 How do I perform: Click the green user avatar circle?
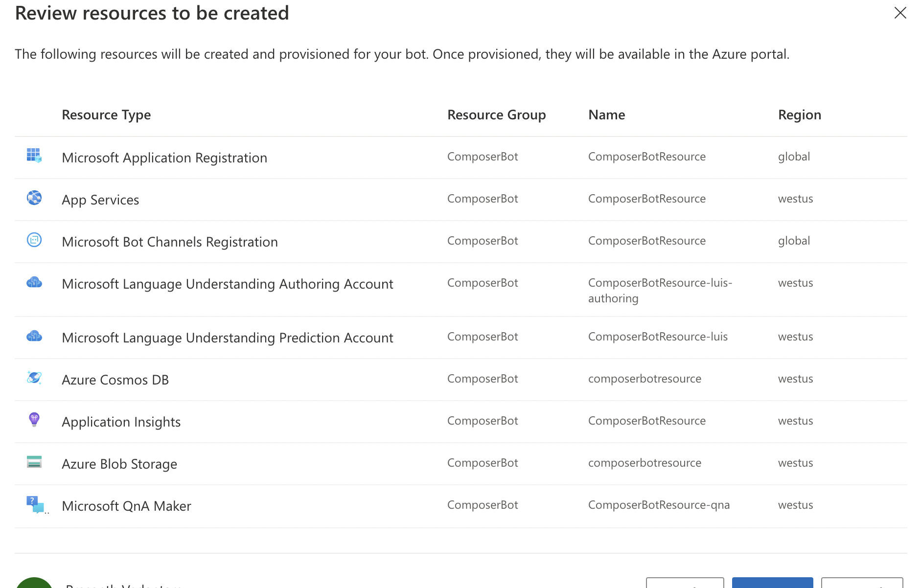[x=34, y=584]
